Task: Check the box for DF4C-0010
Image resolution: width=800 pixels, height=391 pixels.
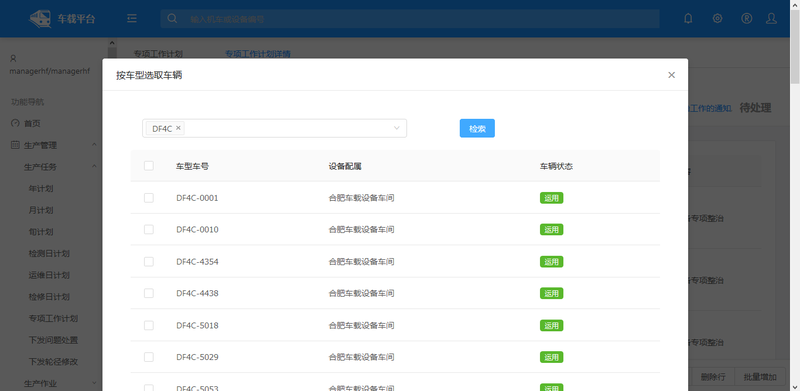Action: point(148,230)
